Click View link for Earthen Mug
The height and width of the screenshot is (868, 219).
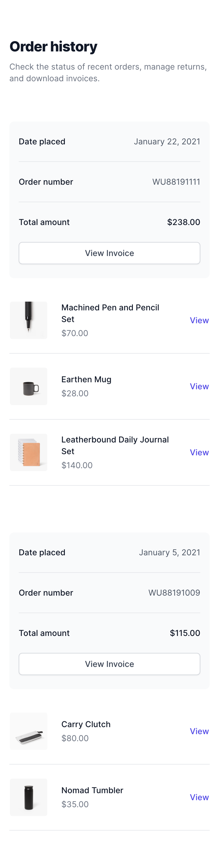199,386
